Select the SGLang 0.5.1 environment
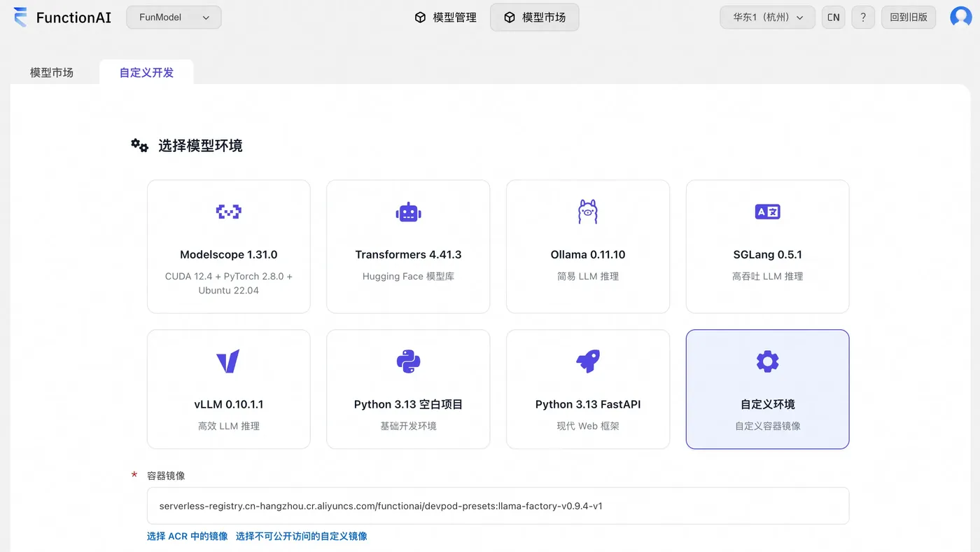This screenshot has height=552, width=980. click(767, 247)
